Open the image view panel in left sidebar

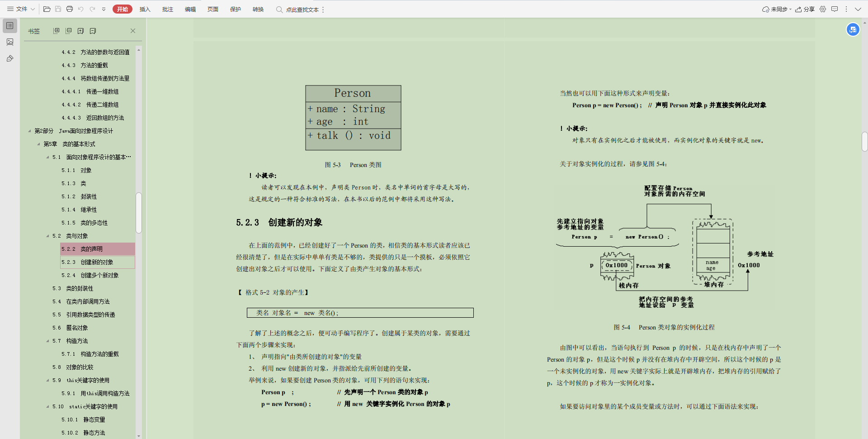pyautogui.click(x=10, y=42)
